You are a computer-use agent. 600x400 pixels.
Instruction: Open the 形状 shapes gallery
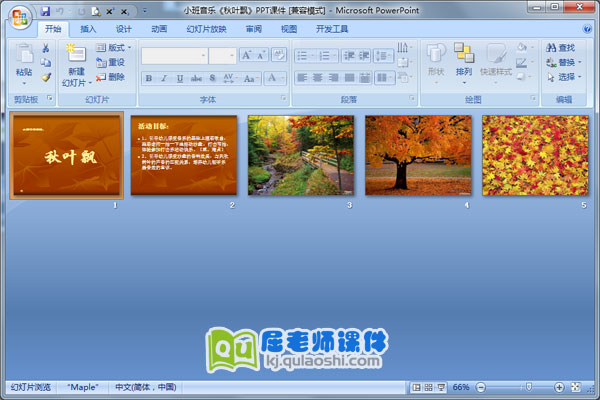(x=436, y=63)
